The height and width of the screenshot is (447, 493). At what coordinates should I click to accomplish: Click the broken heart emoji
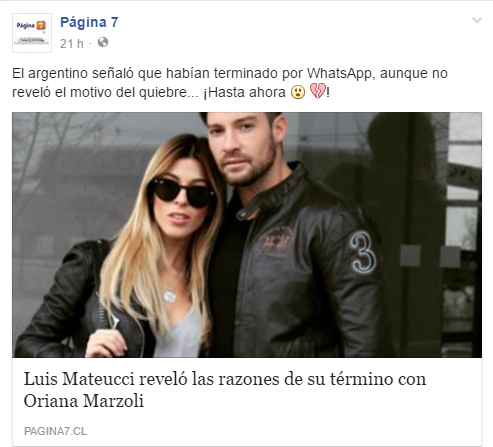click(x=318, y=91)
